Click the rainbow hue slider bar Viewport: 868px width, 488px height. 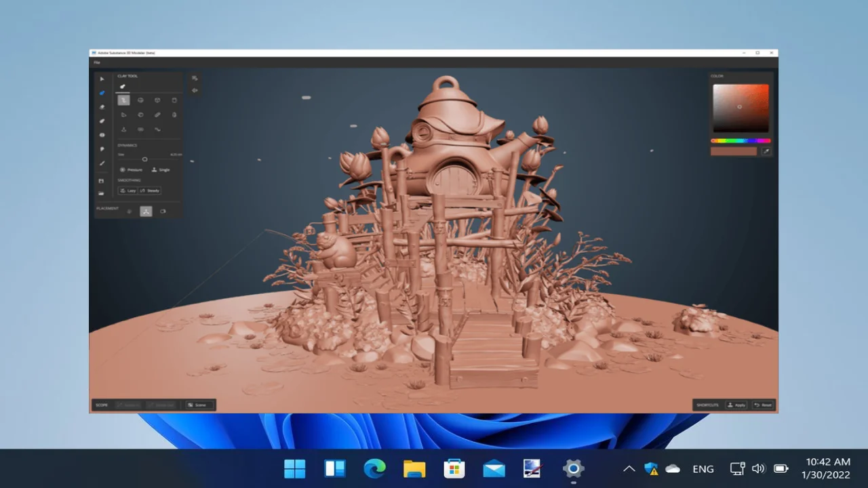pos(741,141)
